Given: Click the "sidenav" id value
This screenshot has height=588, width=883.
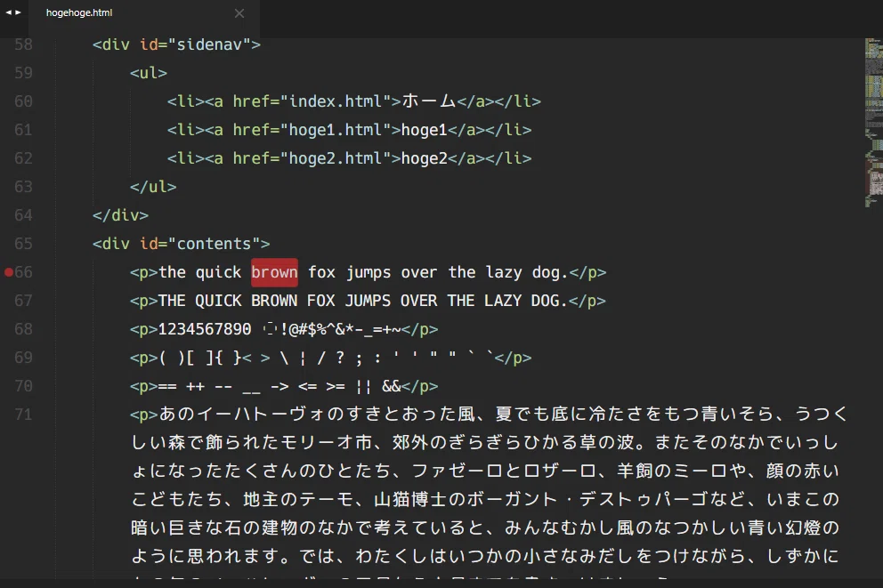Looking at the screenshot, I should [209, 44].
